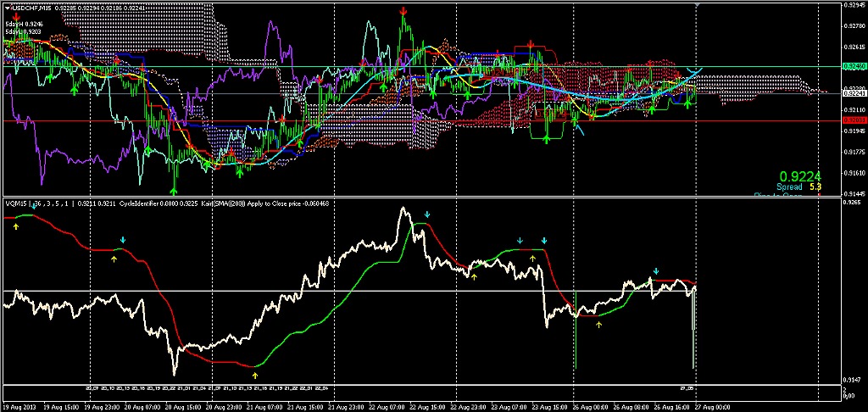Click the 27 Aug 00:00 time label
This screenshot has height=412, width=868.
710,406
